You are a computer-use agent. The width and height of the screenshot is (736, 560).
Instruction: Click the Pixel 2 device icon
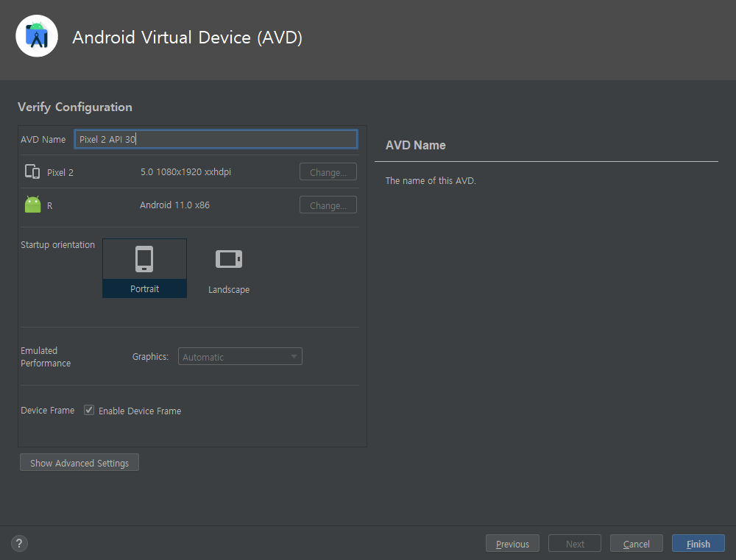[32, 171]
